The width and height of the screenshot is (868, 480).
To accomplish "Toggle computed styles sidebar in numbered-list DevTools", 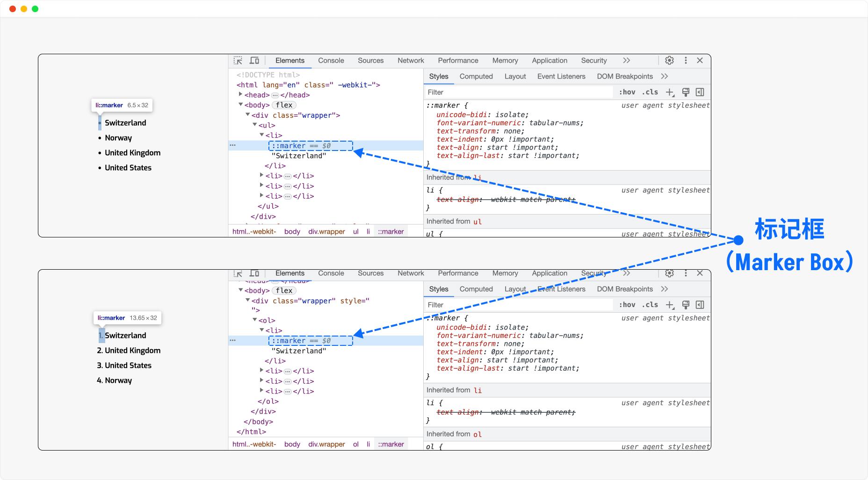I will [x=700, y=305].
